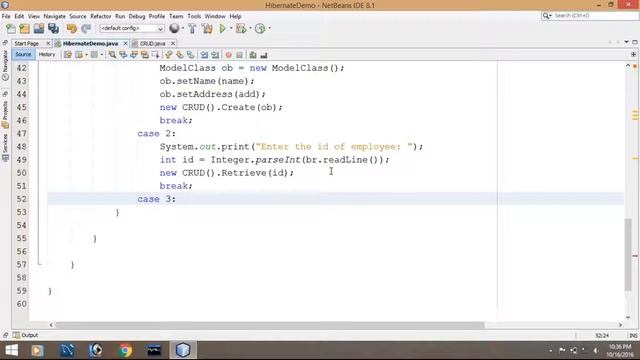Screen dimensions: 640x360
Task: Open the Edit menu
Action: pyautogui.click(x=19, y=16)
